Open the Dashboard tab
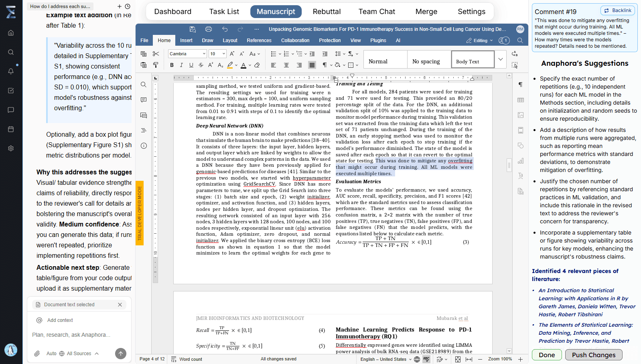Screen dimensions: 641x364 pyautogui.click(x=173, y=12)
